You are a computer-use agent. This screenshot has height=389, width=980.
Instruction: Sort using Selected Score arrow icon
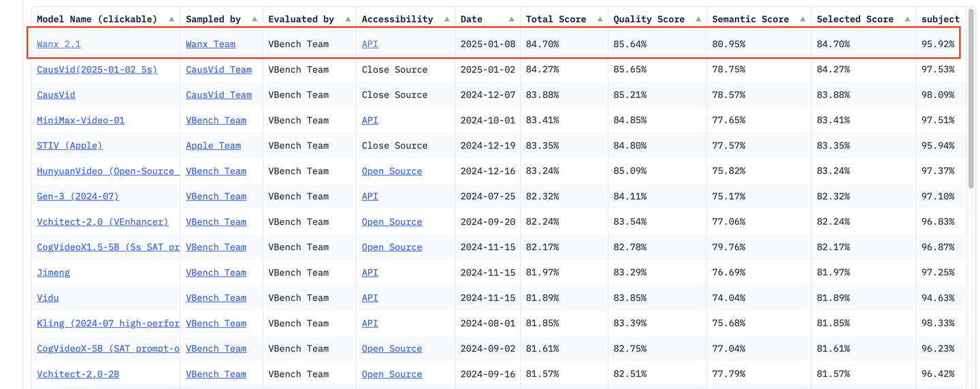[908, 19]
